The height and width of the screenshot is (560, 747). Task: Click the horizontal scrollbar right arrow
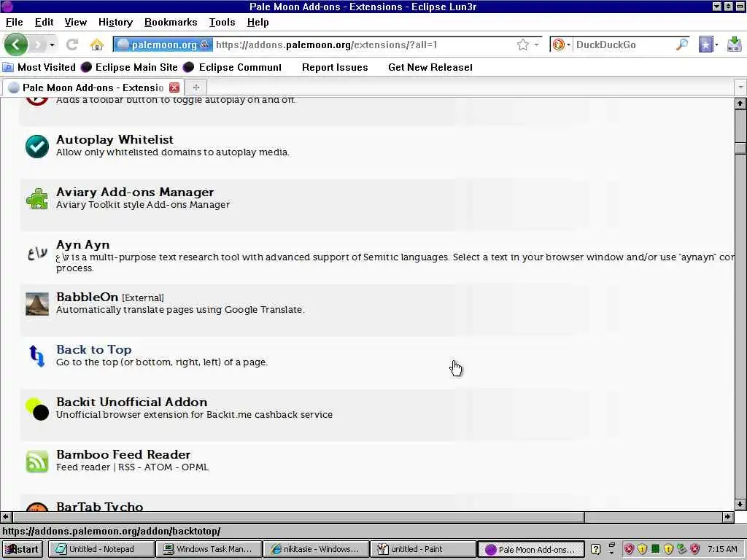(x=727, y=517)
